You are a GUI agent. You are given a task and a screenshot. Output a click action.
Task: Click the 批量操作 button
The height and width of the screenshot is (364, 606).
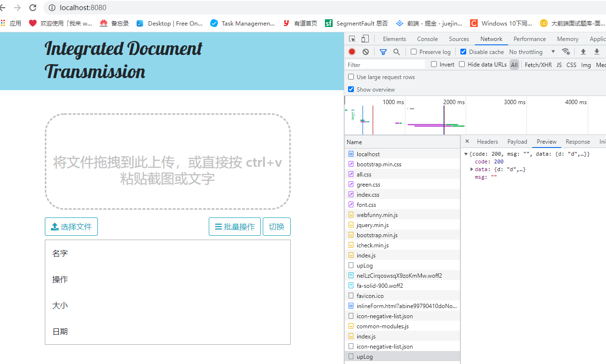click(234, 227)
